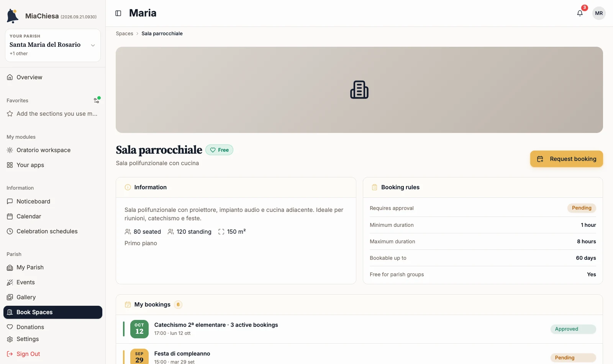Click the Requires approval rule label
Viewport: 613px width, 364px height.
click(392, 208)
